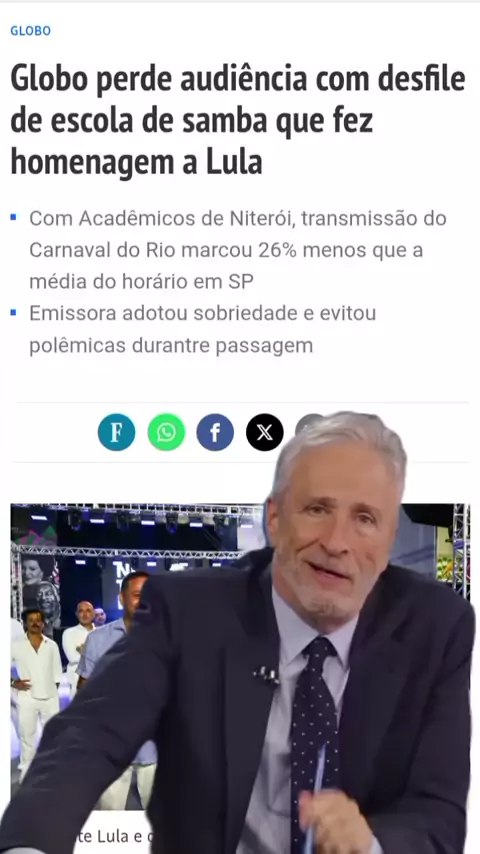Click the lapel microphone on the suit
This screenshot has width=480, height=854.
click(266, 675)
